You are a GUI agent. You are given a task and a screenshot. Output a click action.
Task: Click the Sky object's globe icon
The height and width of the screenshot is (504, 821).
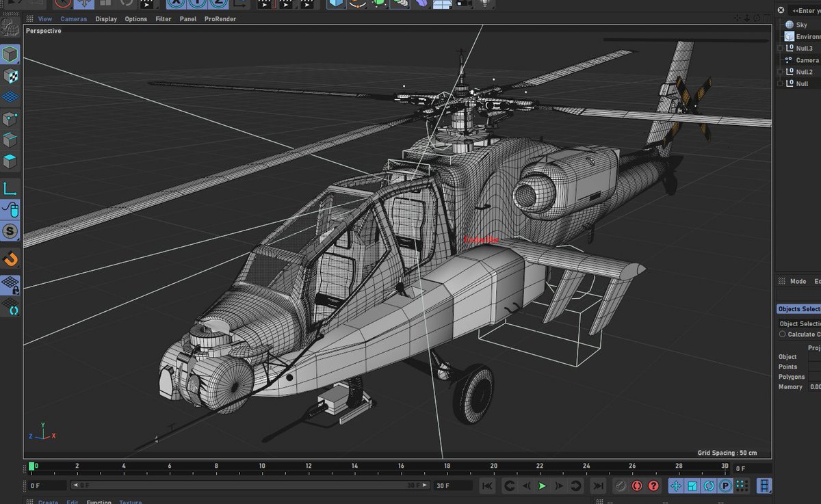790,25
